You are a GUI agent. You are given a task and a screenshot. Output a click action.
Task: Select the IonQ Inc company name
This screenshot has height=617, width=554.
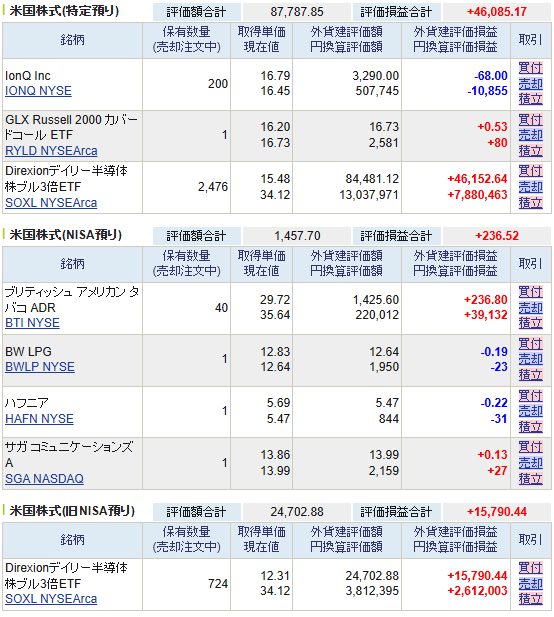coord(28,76)
